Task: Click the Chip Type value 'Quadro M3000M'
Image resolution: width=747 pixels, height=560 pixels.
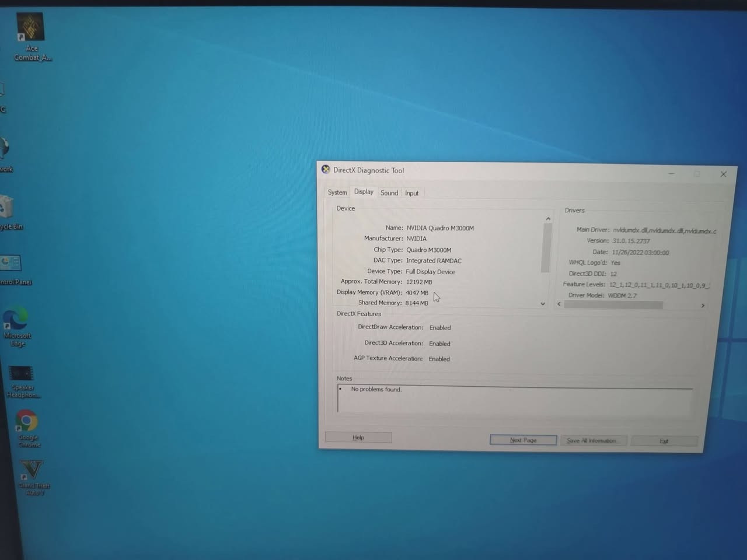Action: pyautogui.click(x=428, y=250)
